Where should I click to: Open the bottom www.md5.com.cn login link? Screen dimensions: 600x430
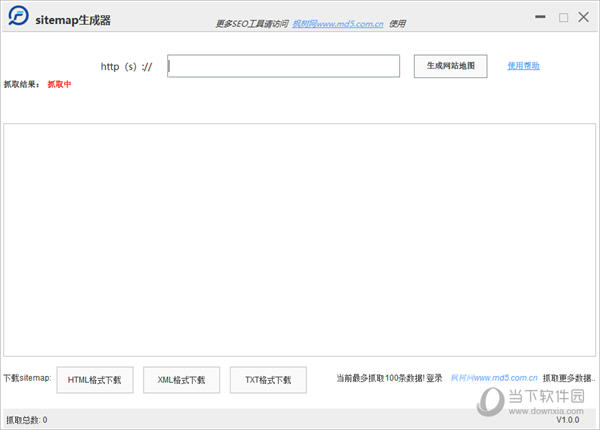pos(494,378)
